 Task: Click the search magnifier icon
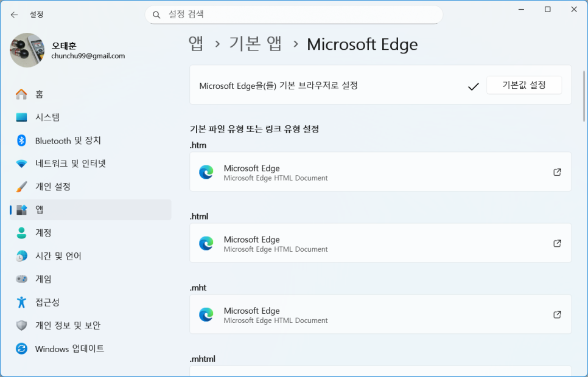click(x=156, y=15)
